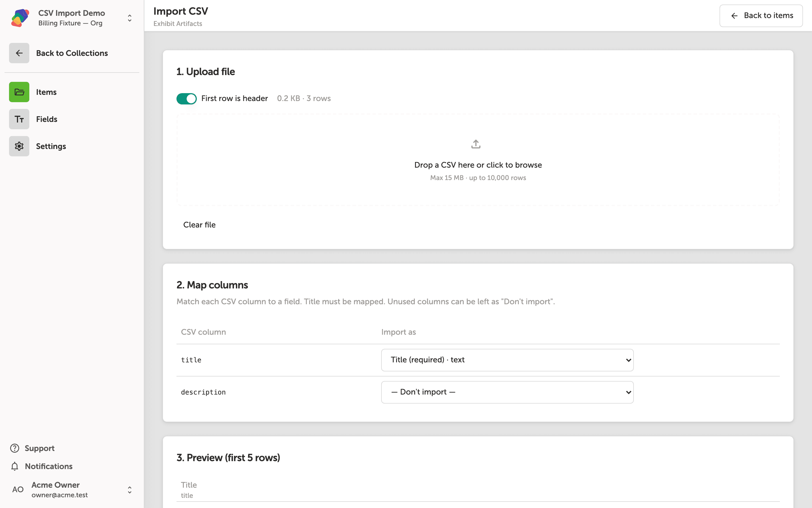Click the upload arrow icon in the drop zone

click(476, 144)
